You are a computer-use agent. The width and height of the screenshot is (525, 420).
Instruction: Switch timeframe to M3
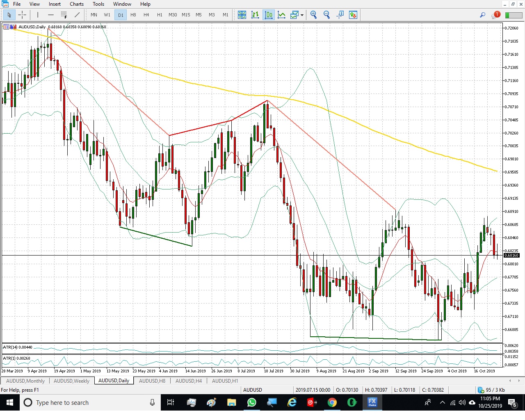(212, 15)
